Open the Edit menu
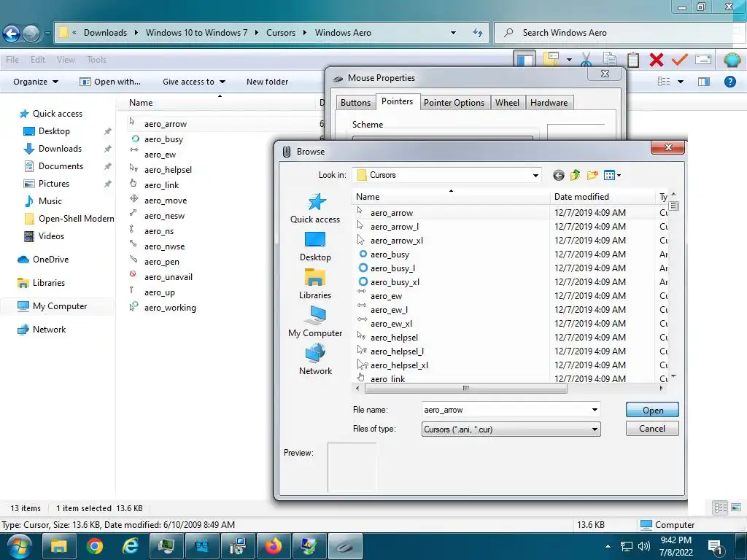The height and width of the screenshot is (560, 747). pyautogui.click(x=38, y=60)
